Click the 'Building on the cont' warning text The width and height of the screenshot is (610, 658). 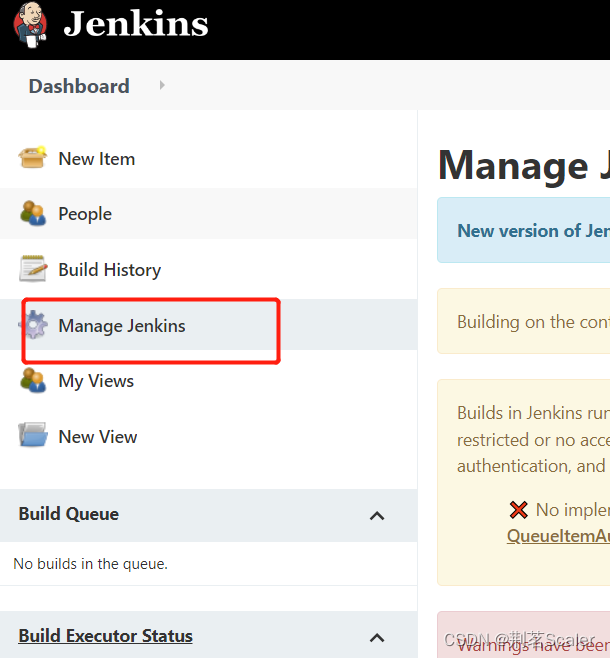533,322
